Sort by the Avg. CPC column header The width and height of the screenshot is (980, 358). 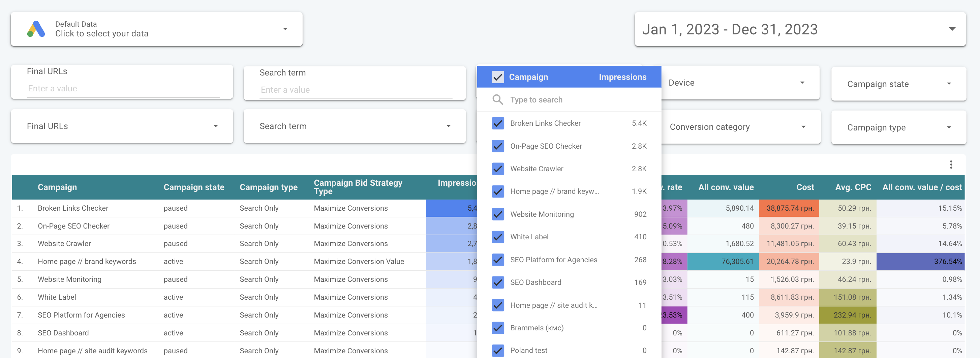(x=853, y=187)
